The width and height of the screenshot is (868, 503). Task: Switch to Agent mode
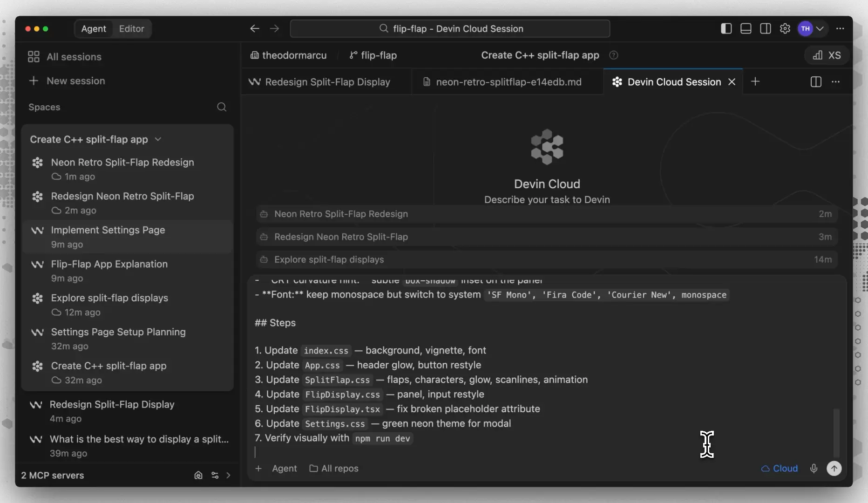tap(94, 29)
